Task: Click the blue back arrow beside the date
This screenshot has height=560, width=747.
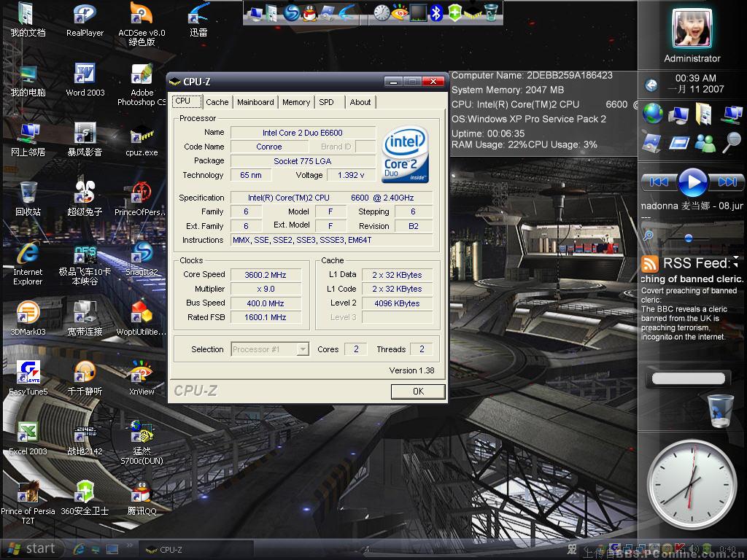Action: 651,85
